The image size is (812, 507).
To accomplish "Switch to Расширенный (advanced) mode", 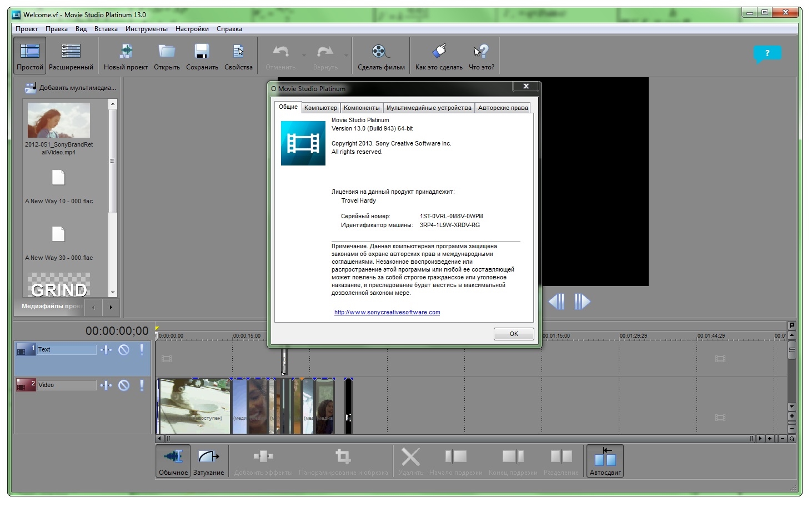I will (71, 56).
